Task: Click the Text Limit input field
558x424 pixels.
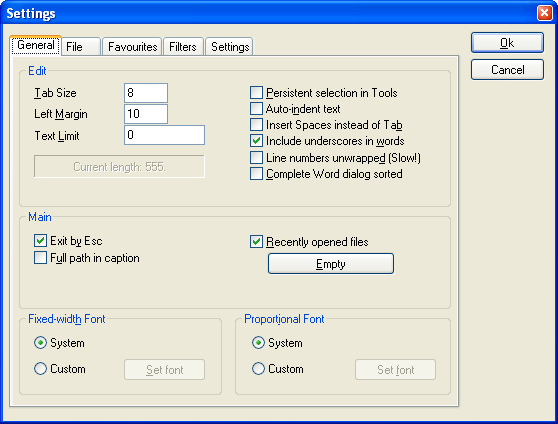Action: point(164,135)
